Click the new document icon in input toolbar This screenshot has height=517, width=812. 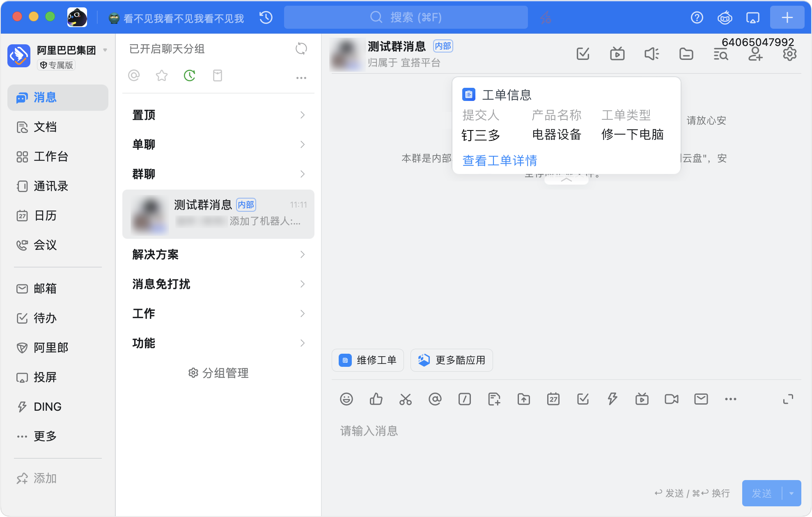click(494, 399)
